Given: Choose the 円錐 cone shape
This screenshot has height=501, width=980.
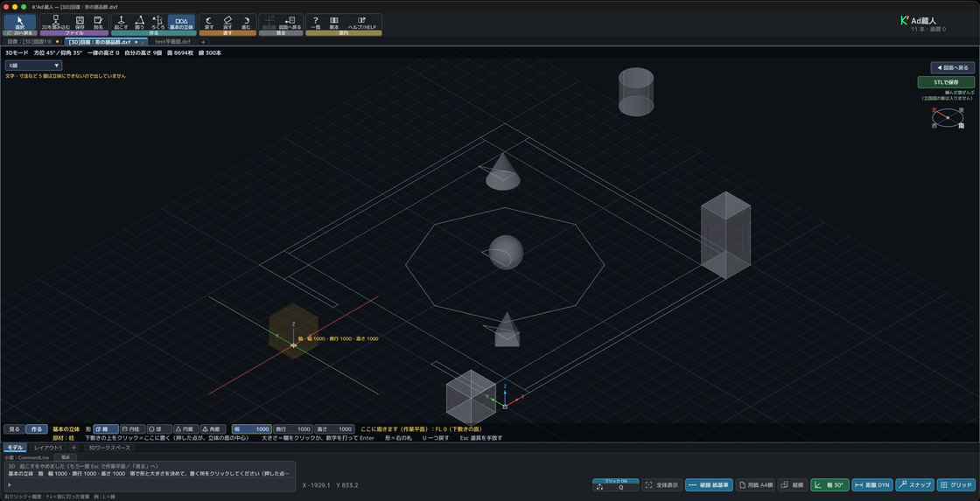Looking at the screenshot, I should (185, 429).
